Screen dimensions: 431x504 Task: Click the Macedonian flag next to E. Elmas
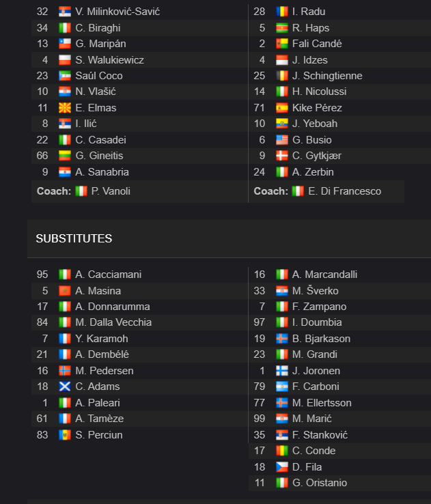[65, 108]
